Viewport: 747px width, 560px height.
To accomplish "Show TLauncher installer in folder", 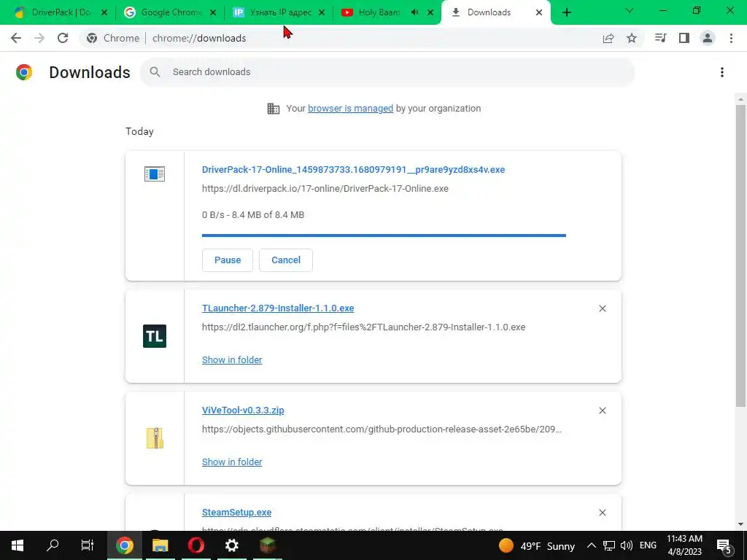I will 232,360.
